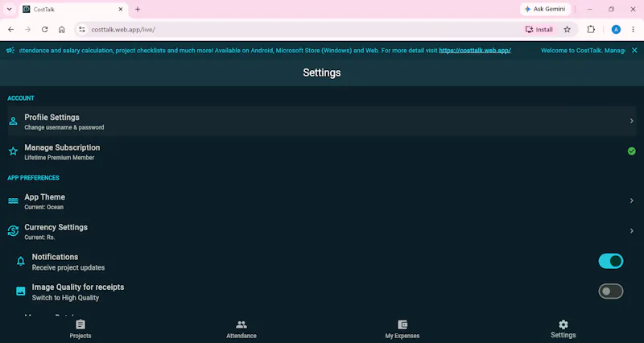Open App Theme setting
The image size is (644, 343).
pos(322,201)
